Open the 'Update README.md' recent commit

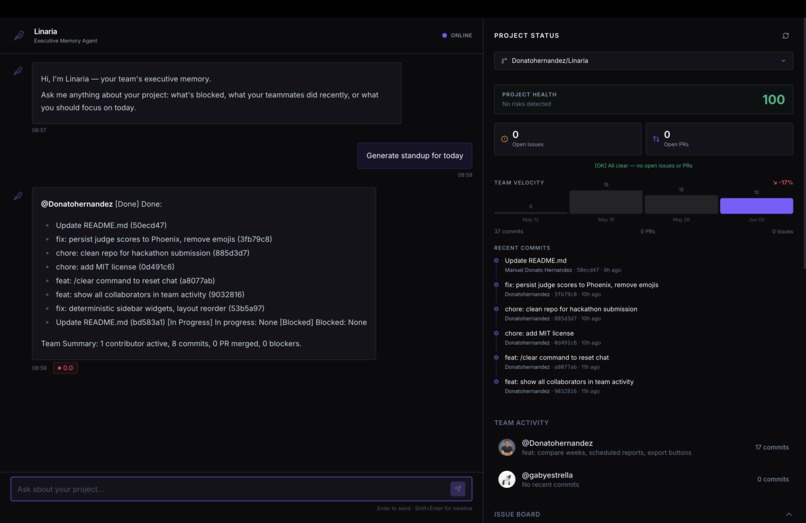(x=536, y=261)
